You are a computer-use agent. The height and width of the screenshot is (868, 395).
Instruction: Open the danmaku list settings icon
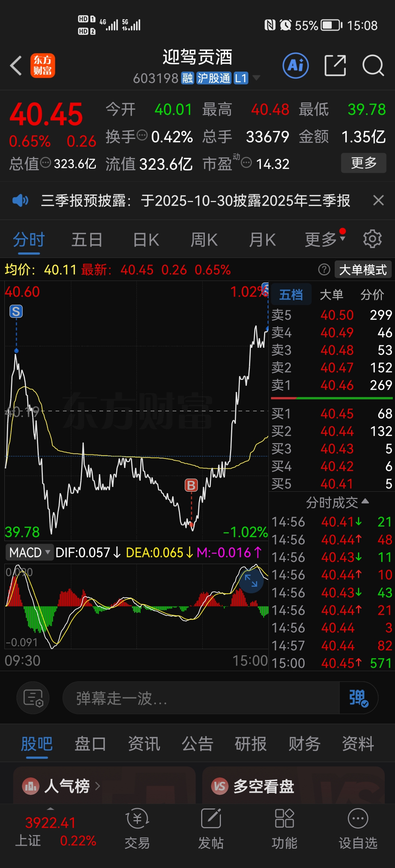[33, 698]
